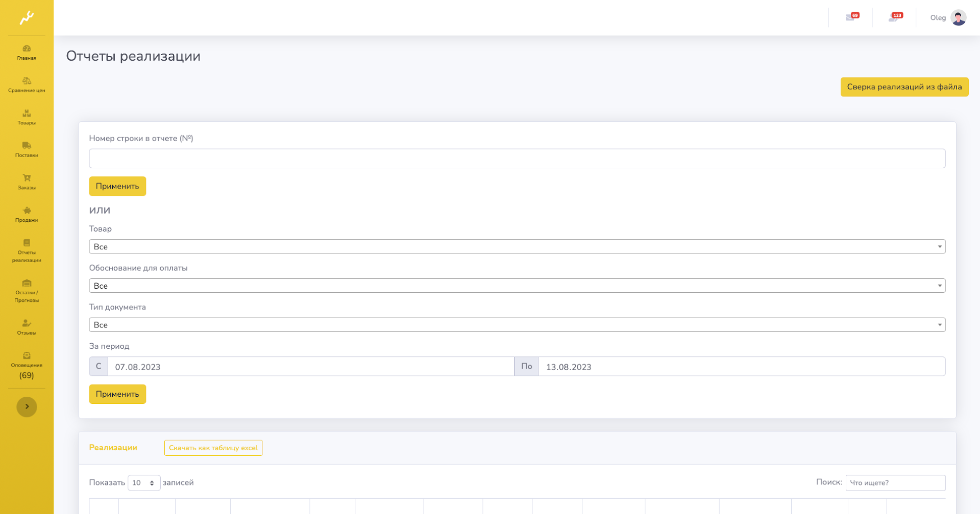Viewport: 980px width, 514px height.
Task: Open Отчеты реализации book icon
Action: coord(27,243)
